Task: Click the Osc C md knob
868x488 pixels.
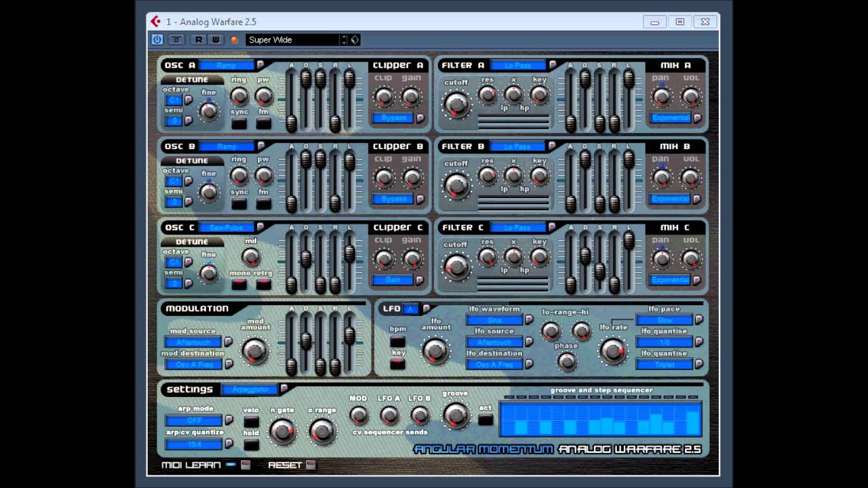Action: click(x=251, y=257)
